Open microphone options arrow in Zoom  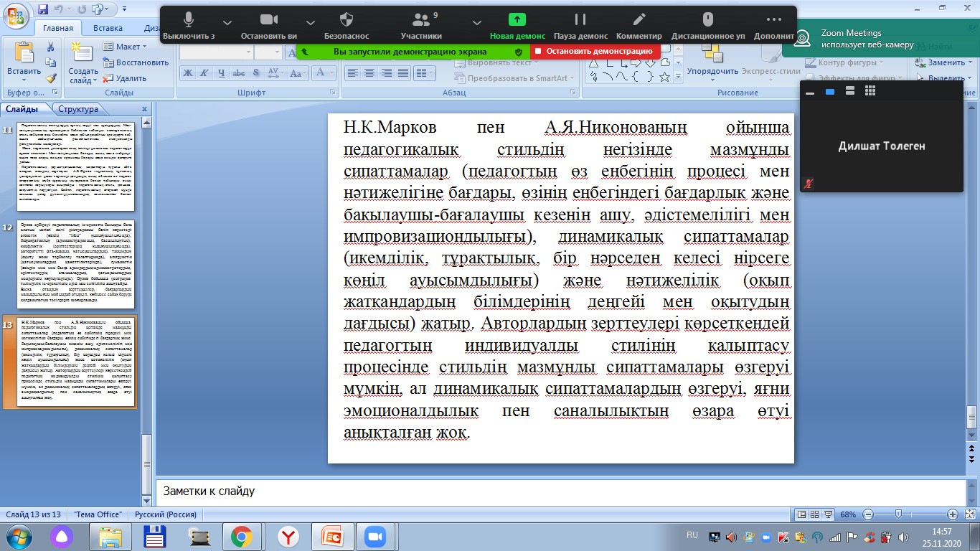click(x=227, y=22)
